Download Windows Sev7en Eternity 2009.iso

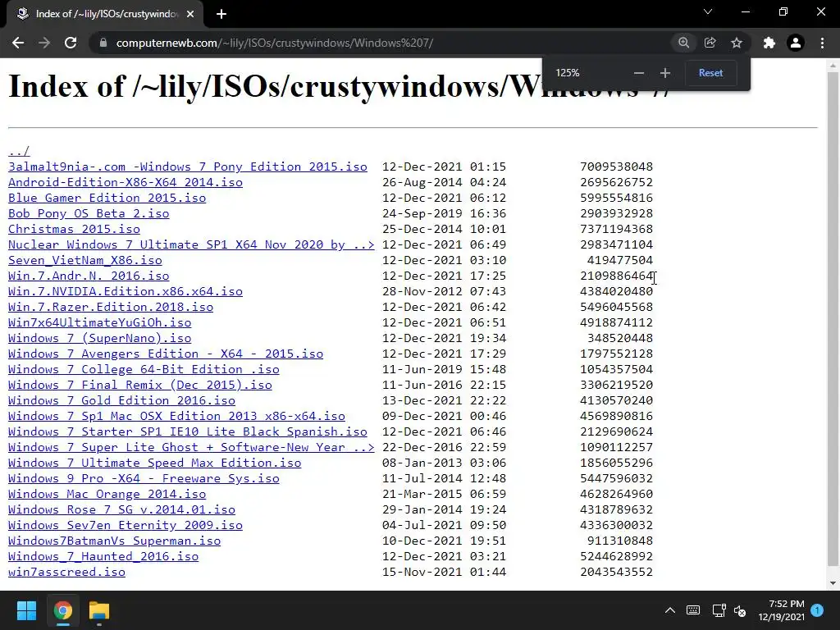point(126,524)
